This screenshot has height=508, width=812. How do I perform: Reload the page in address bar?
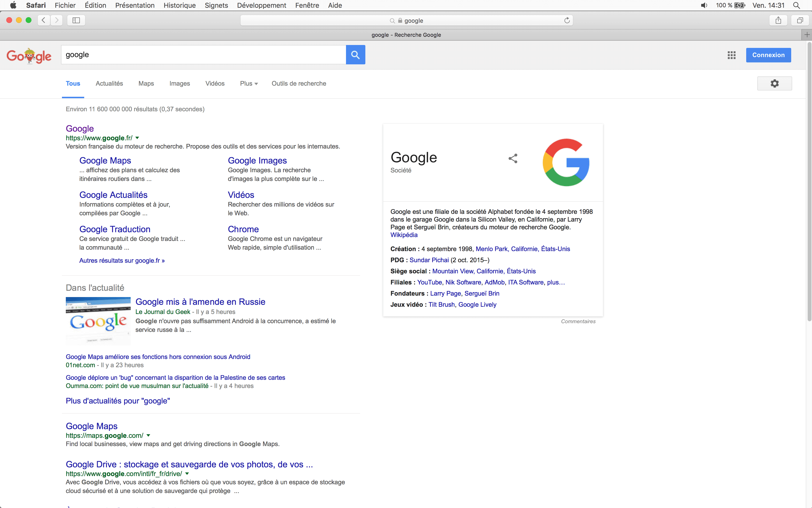(567, 21)
